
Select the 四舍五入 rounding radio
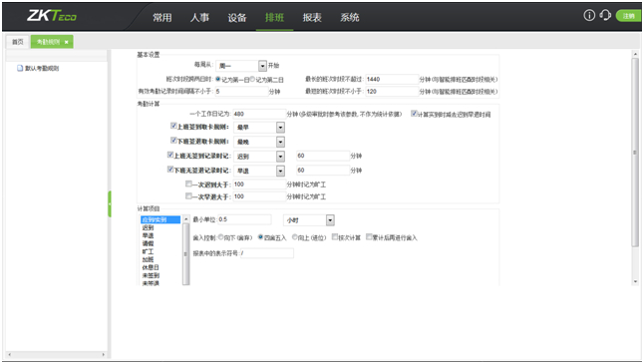pyautogui.click(x=260, y=237)
